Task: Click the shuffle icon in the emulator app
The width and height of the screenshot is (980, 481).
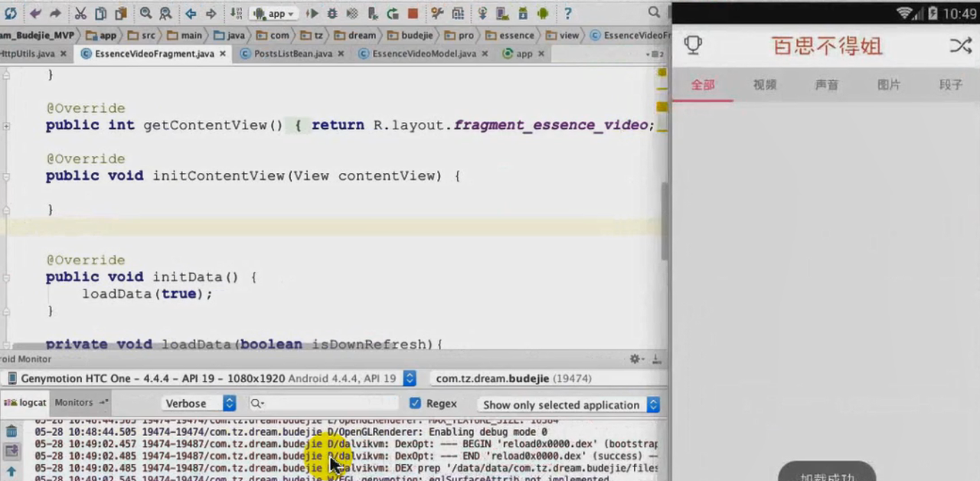Action: coord(960,45)
